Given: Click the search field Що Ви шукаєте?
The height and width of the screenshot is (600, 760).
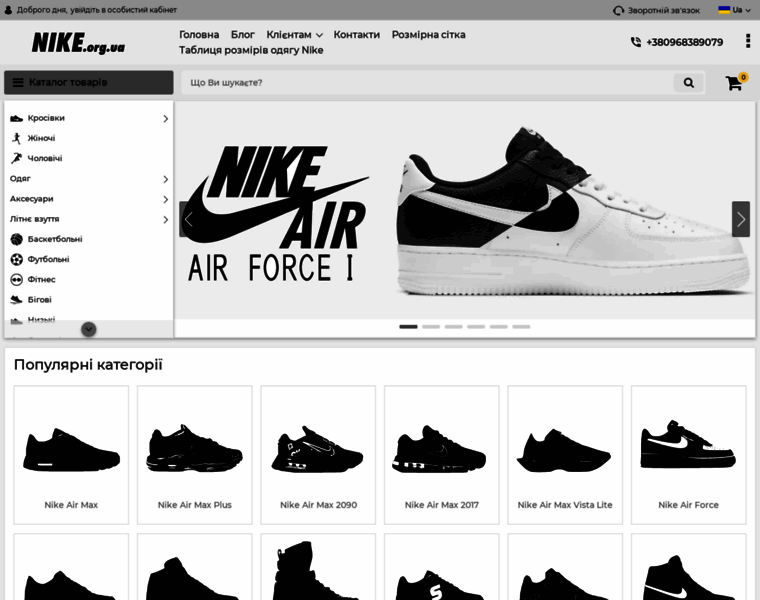Looking at the screenshot, I should (x=427, y=83).
